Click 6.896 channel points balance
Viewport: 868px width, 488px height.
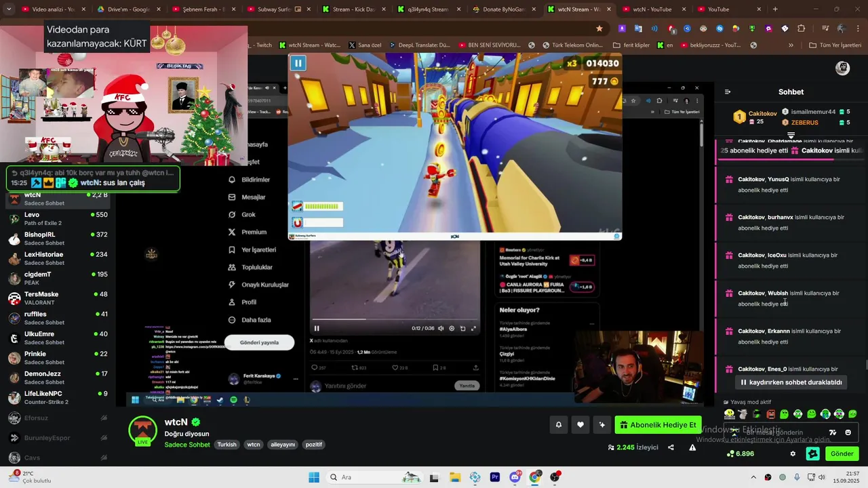click(x=740, y=453)
